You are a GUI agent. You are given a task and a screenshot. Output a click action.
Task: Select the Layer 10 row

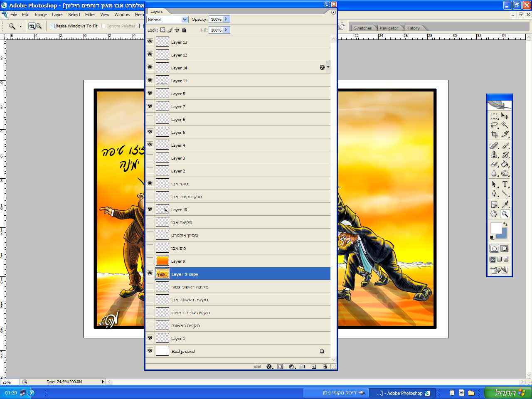[239, 209]
